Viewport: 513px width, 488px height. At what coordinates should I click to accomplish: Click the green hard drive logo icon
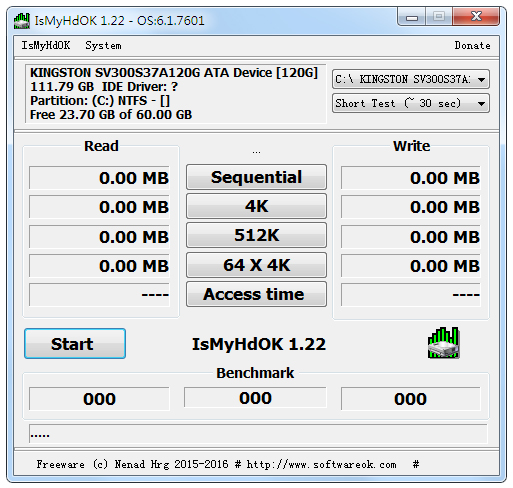444,343
